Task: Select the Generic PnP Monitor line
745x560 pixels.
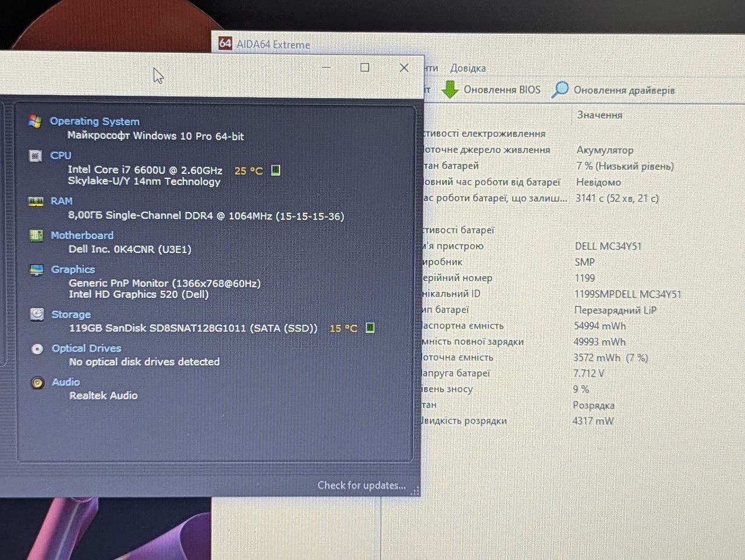Action: tap(165, 283)
